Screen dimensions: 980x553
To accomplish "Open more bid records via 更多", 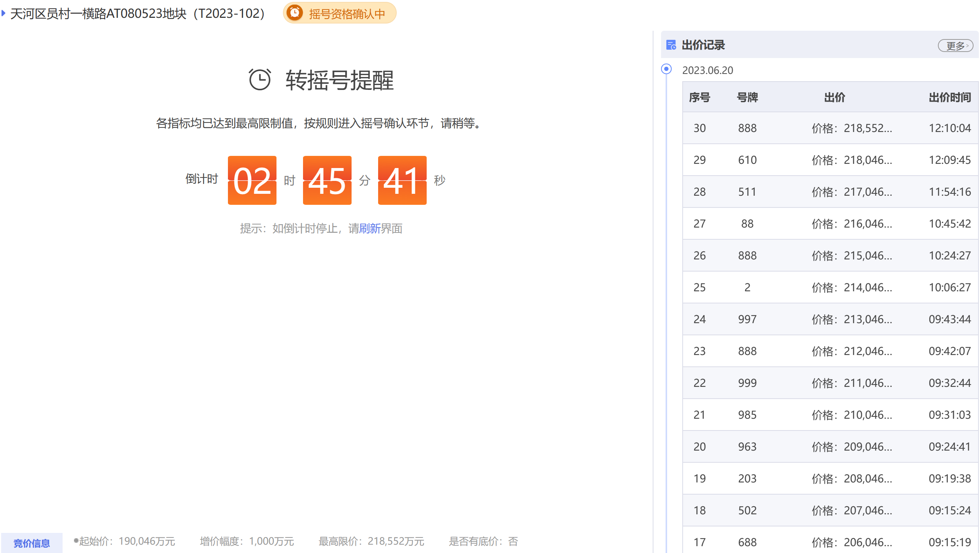I will (955, 46).
